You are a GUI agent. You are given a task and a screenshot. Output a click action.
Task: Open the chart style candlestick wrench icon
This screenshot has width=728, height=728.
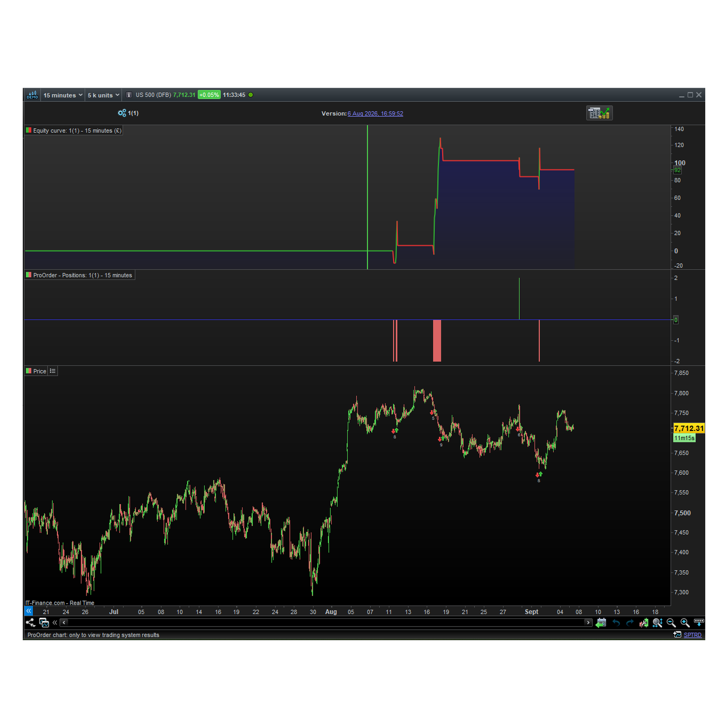[644, 623]
